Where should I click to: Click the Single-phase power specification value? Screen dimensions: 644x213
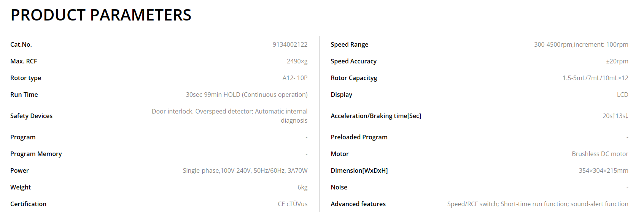click(245, 170)
